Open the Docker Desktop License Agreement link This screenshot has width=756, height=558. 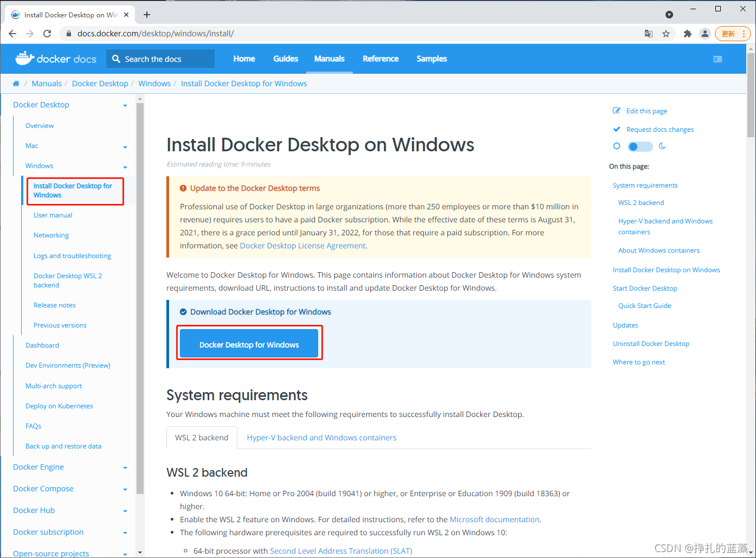click(302, 246)
